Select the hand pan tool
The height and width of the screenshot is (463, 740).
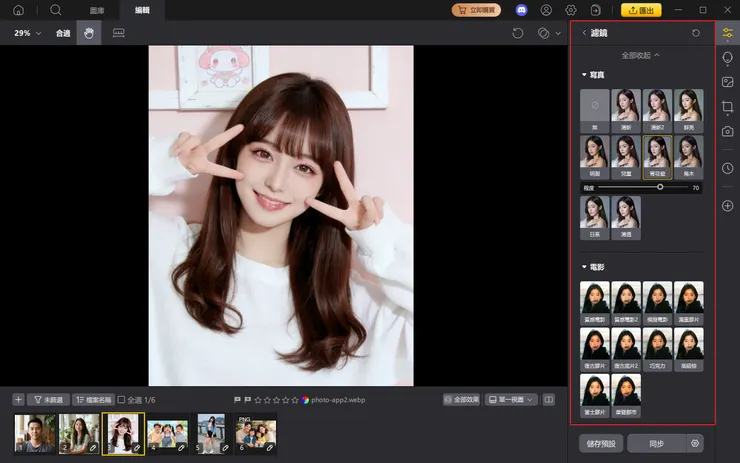[89, 33]
